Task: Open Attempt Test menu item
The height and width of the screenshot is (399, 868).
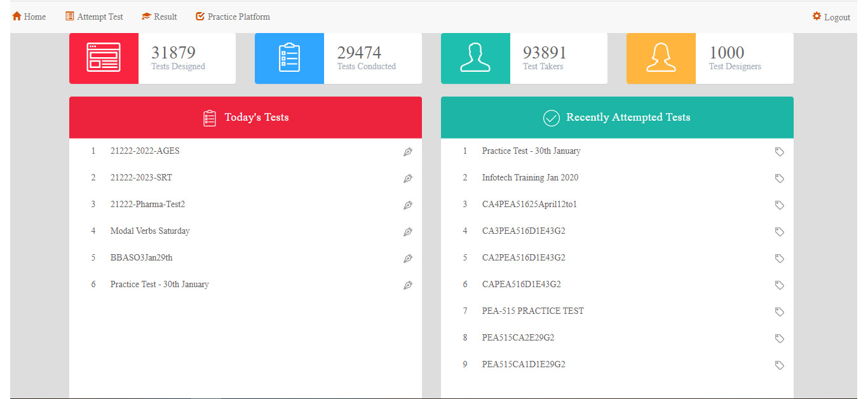Action: 95,17
